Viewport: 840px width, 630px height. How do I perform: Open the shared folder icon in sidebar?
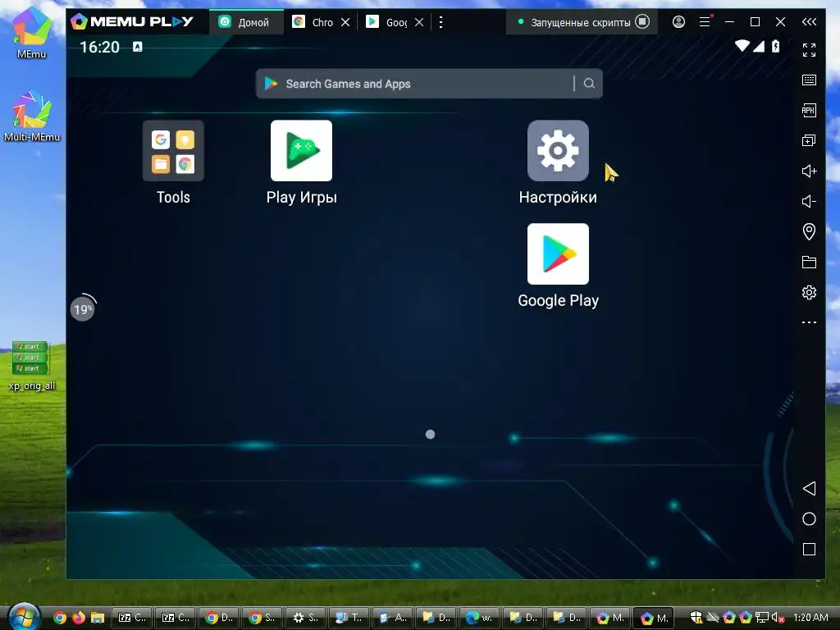809,262
